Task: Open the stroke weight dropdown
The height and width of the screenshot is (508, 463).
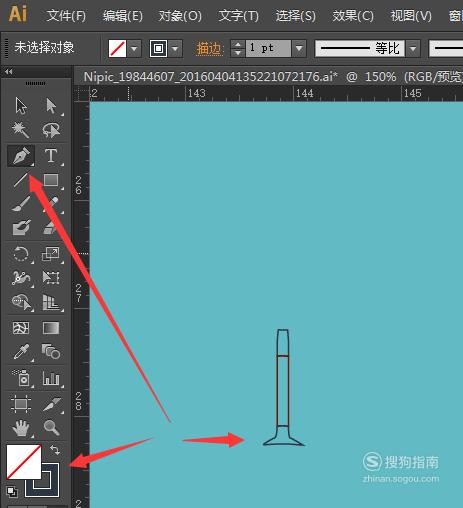Action: [299, 49]
